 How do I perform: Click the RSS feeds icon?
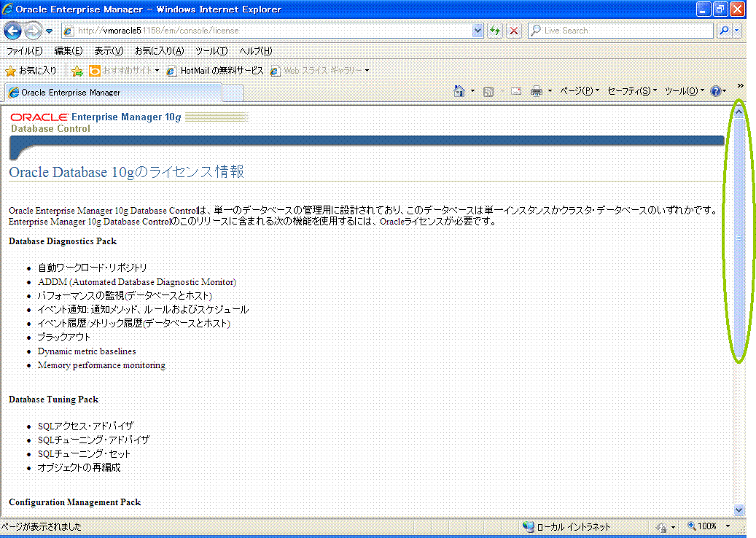[x=488, y=92]
